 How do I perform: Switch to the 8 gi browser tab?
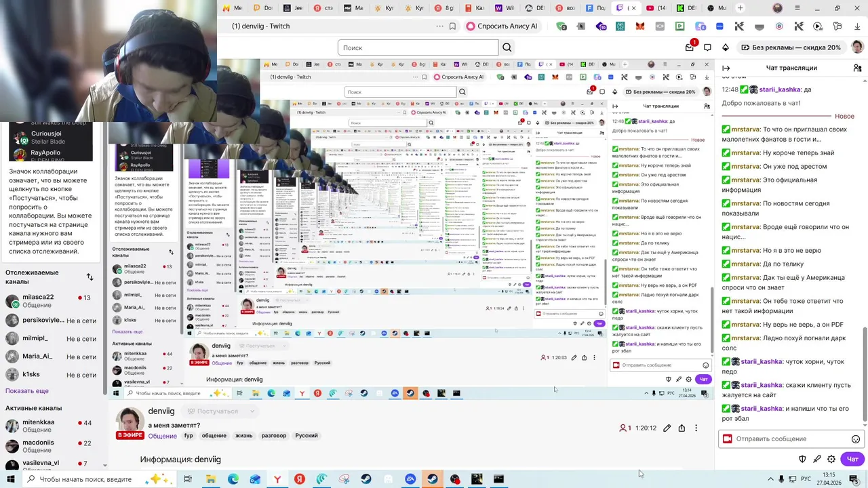click(445, 8)
